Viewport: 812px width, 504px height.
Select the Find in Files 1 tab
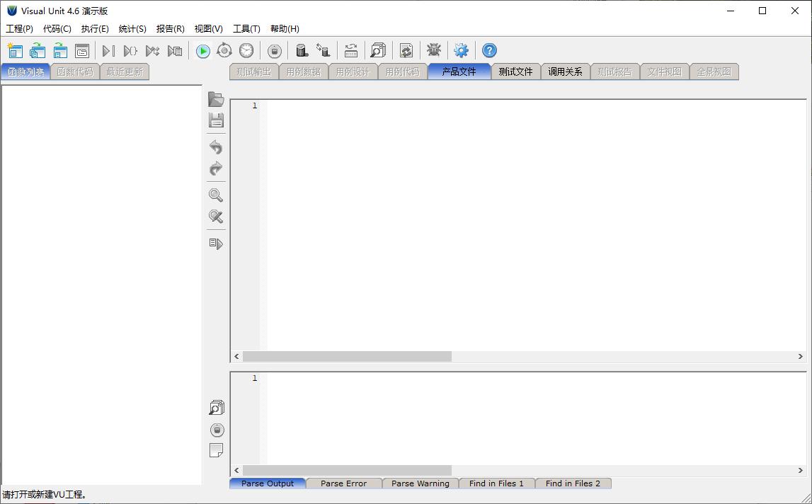[x=496, y=483]
